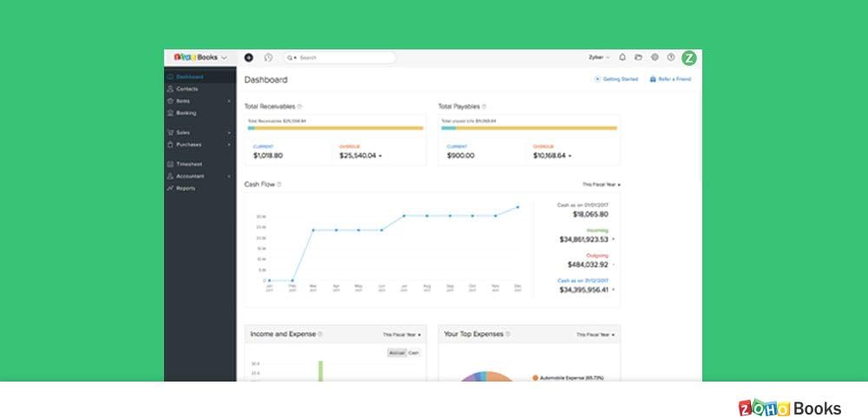Select the Accrual toggle in Income and Expense
Screen dimensions: 868x418
click(x=397, y=353)
